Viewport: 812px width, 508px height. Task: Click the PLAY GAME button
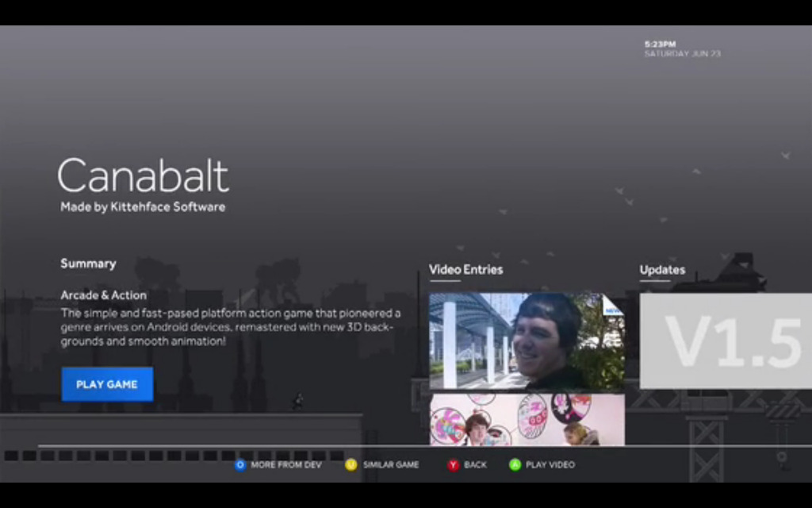107,384
